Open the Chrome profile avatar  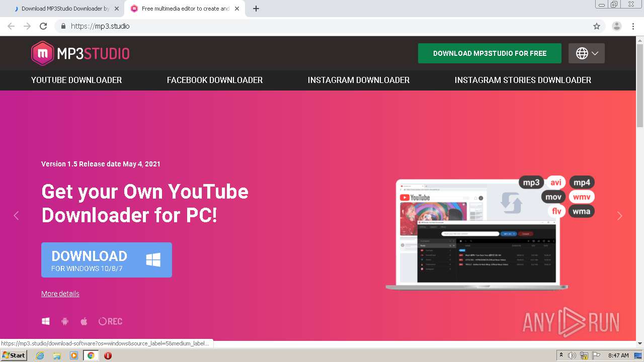point(617,26)
